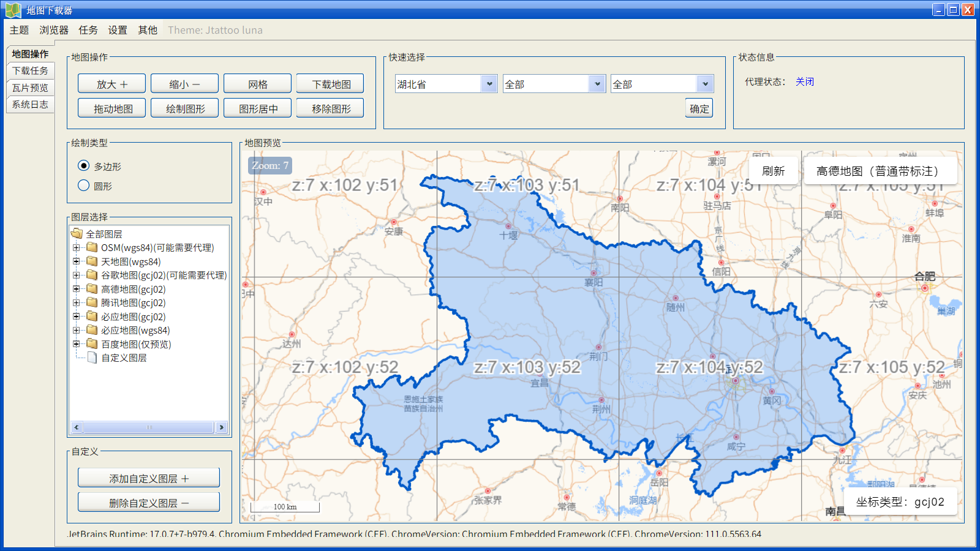Screen dimensions: 980x551
Task: Open the 浏览器 menu
Action: point(54,30)
